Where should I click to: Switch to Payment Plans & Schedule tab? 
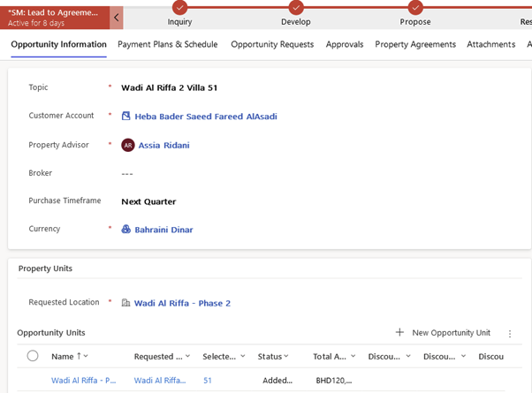tap(167, 44)
